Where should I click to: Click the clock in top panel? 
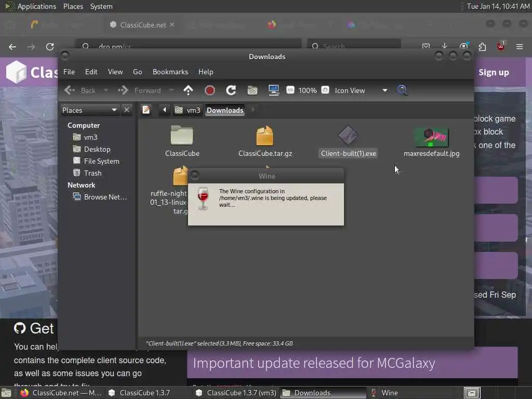498,6
